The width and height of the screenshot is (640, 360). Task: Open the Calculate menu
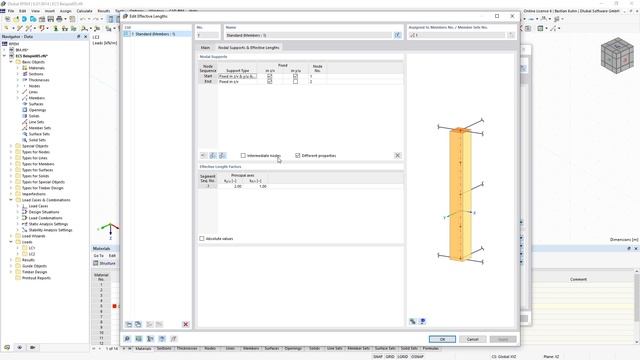[84, 11]
